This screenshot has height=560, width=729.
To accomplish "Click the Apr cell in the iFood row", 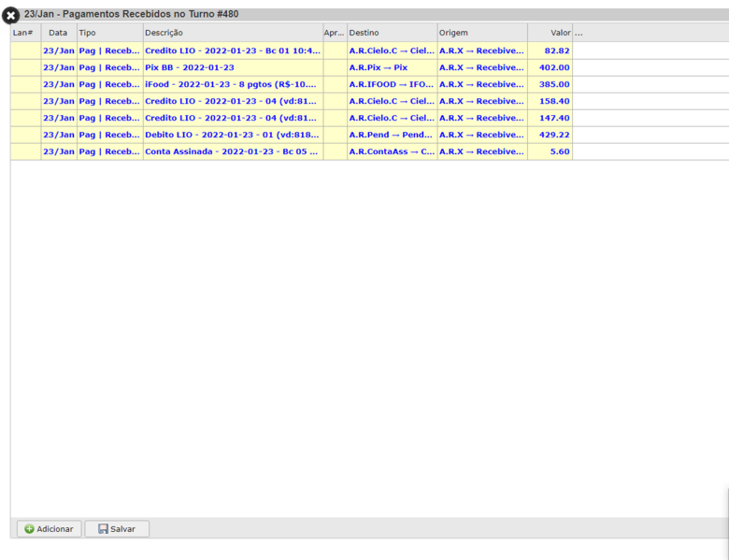I will (336, 84).
